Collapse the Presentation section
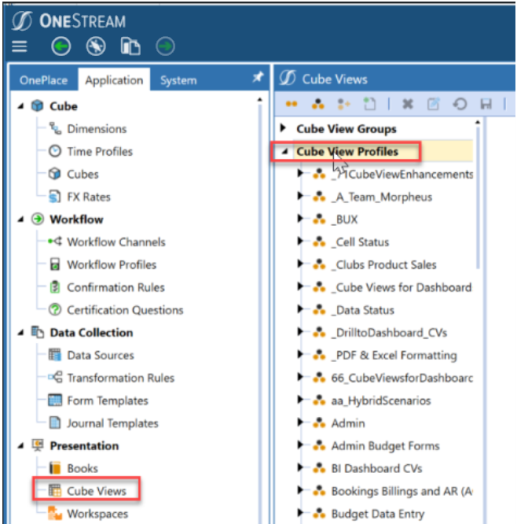This screenshot has height=524, width=517. tap(21, 446)
